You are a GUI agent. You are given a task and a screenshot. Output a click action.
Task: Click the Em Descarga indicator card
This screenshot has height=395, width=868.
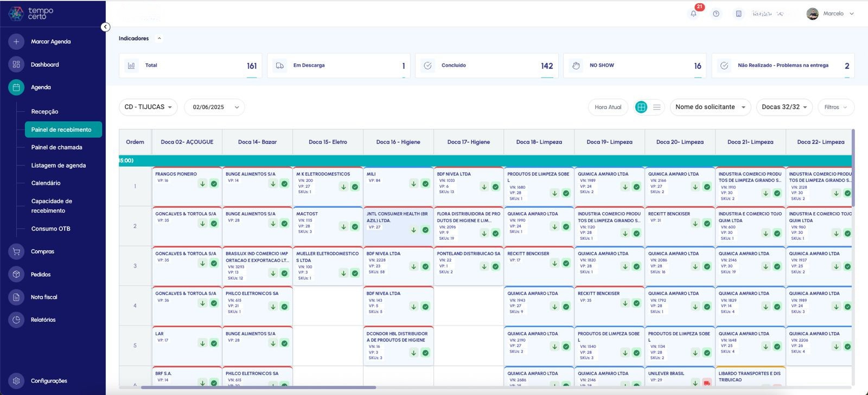[x=339, y=66]
